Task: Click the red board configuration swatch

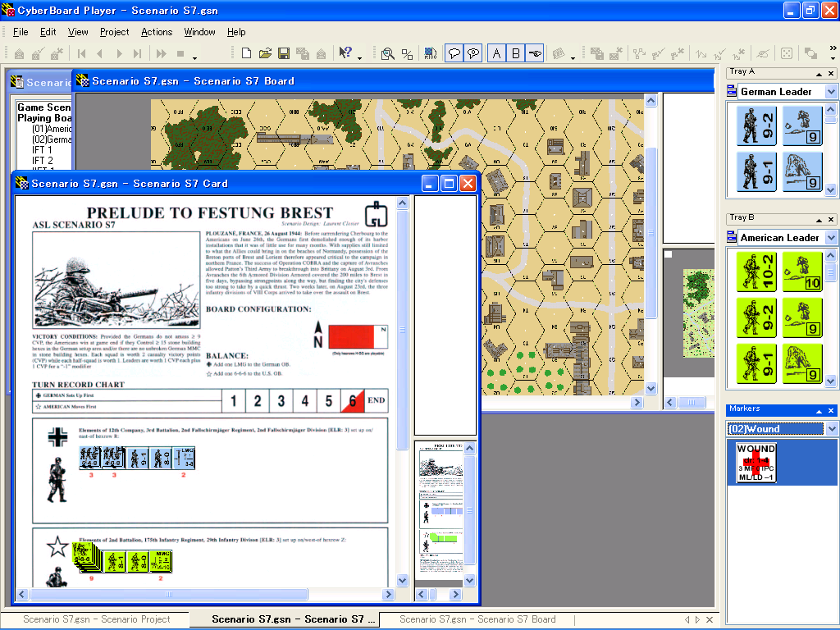Action: pyautogui.click(x=351, y=336)
